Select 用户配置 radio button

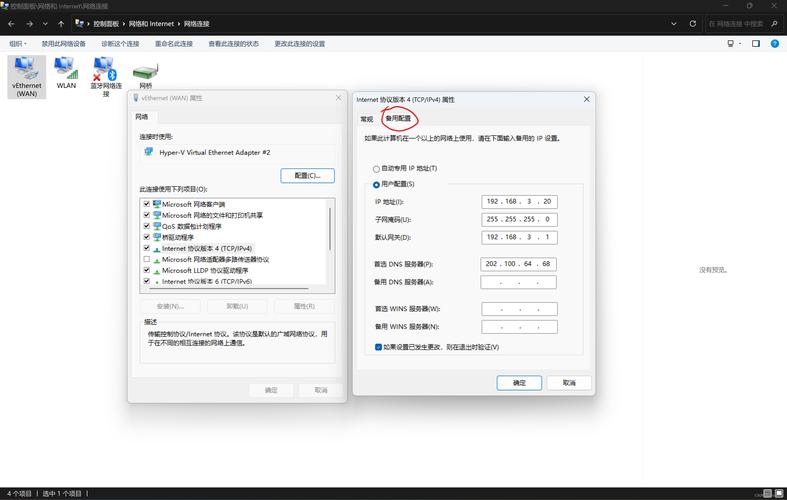point(376,185)
